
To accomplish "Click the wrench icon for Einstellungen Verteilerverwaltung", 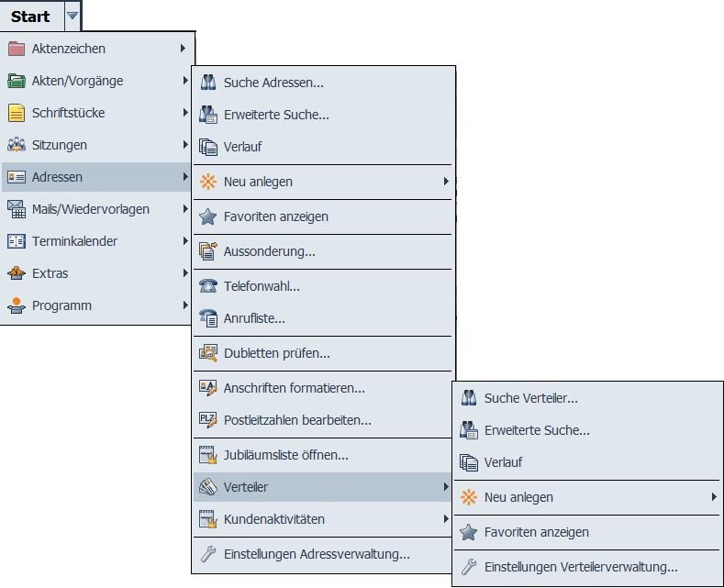I will 468,567.
